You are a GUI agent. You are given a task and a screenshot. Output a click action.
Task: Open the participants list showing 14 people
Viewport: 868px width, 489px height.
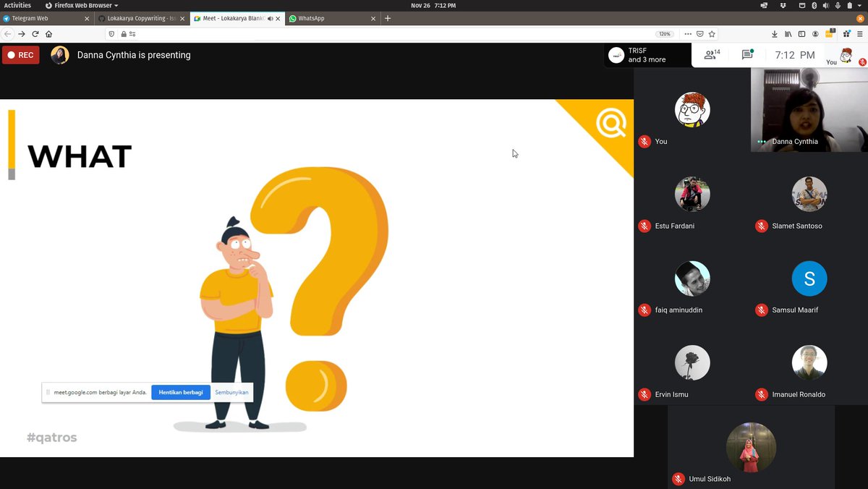[712, 55]
